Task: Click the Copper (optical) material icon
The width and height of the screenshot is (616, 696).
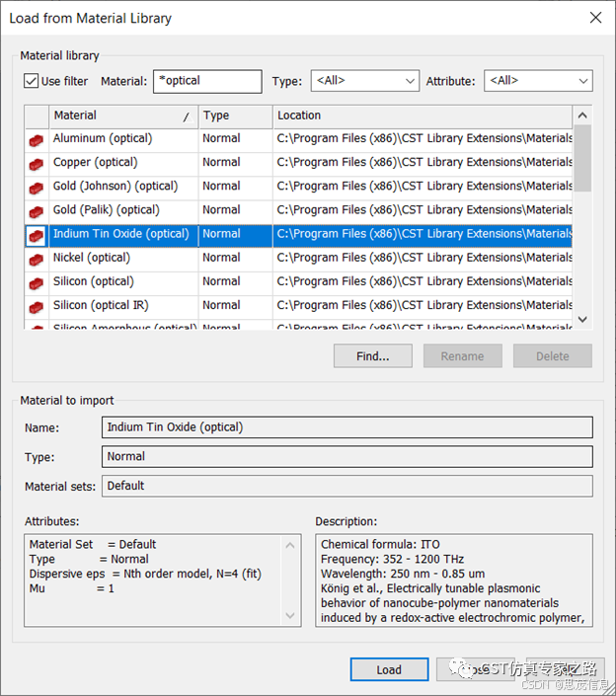Action: click(36, 164)
